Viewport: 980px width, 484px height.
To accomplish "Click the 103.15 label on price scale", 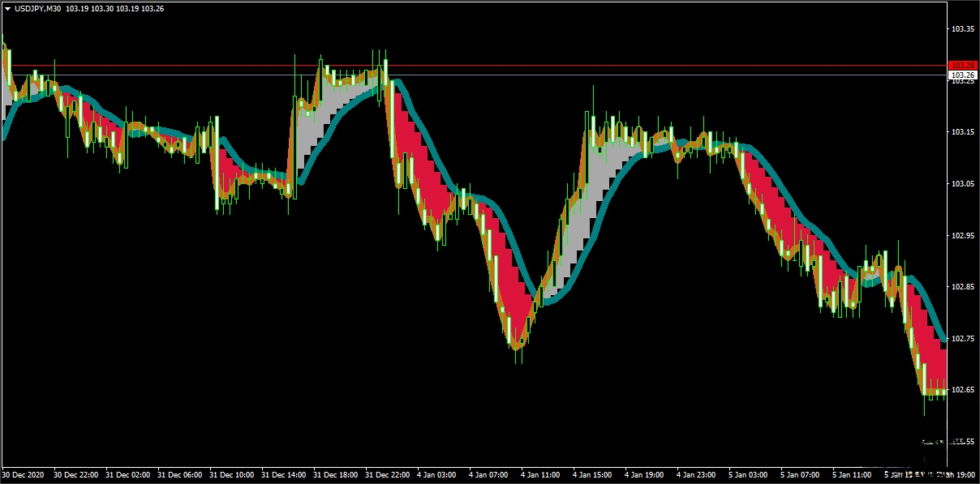I will tap(963, 132).
